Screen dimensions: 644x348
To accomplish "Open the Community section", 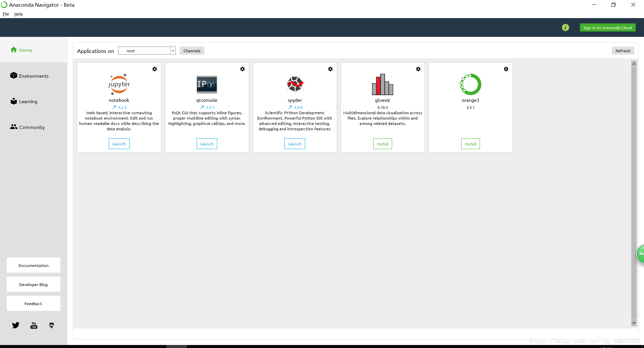I will [x=28, y=127].
